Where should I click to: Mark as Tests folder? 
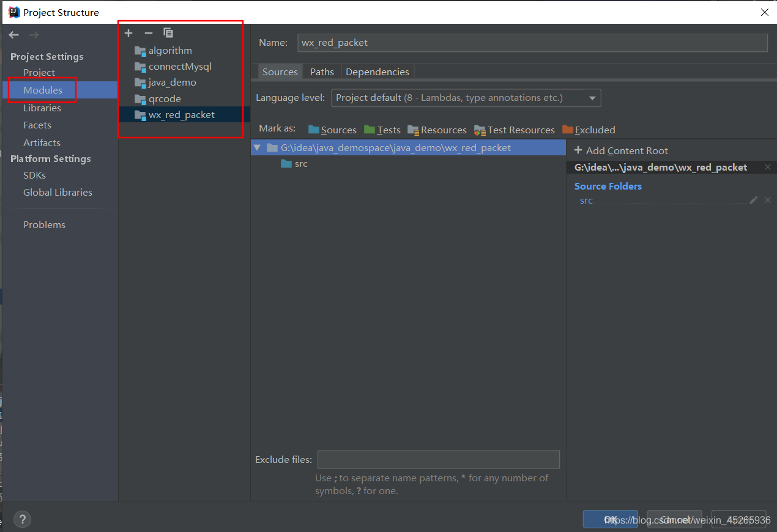382,130
